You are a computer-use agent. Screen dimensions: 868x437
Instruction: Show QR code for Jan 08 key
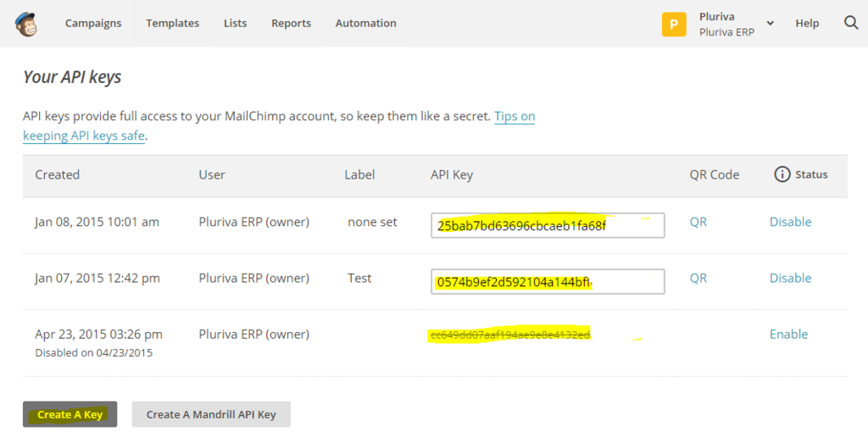click(x=698, y=222)
